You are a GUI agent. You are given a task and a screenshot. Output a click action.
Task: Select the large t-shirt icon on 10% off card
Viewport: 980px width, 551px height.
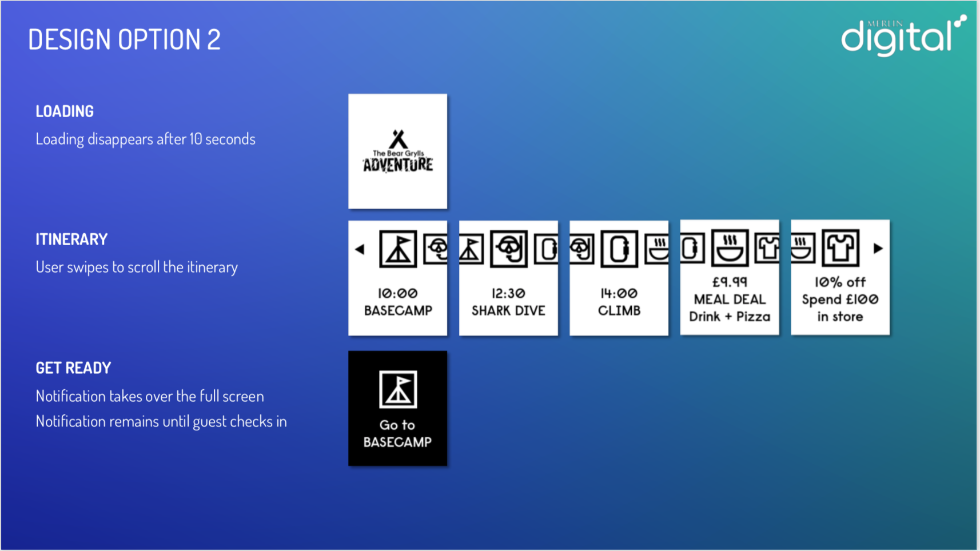click(840, 248)
